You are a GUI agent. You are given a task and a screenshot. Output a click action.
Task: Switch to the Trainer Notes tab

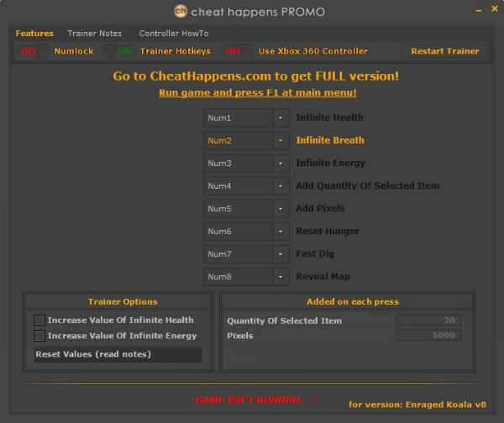click(95, 34)
